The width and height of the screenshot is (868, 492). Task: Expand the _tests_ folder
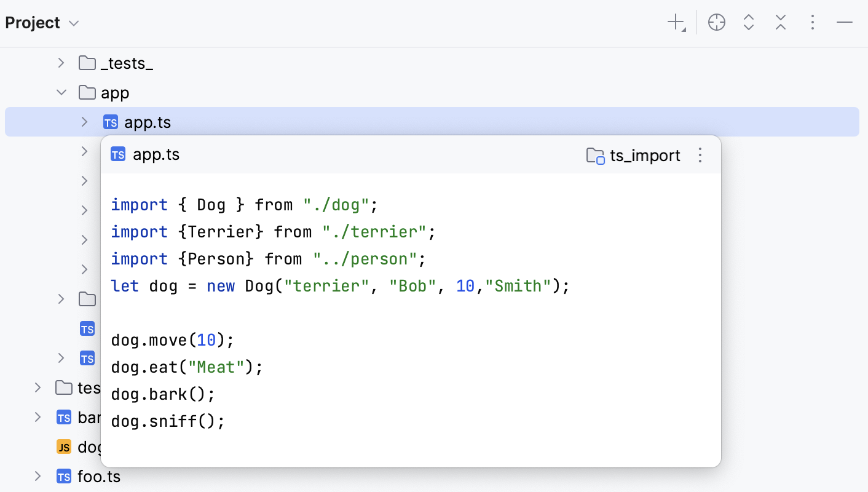[x=60, y=63]
